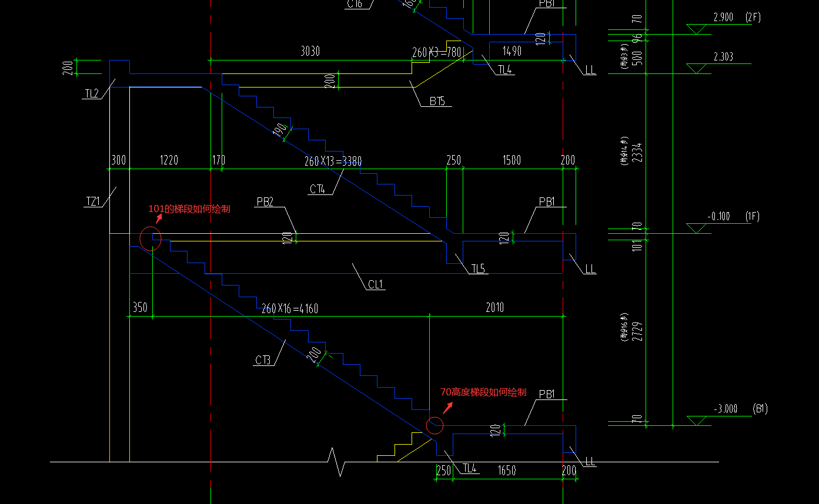Click the TL2 beam label

click(x=92, y=93)
